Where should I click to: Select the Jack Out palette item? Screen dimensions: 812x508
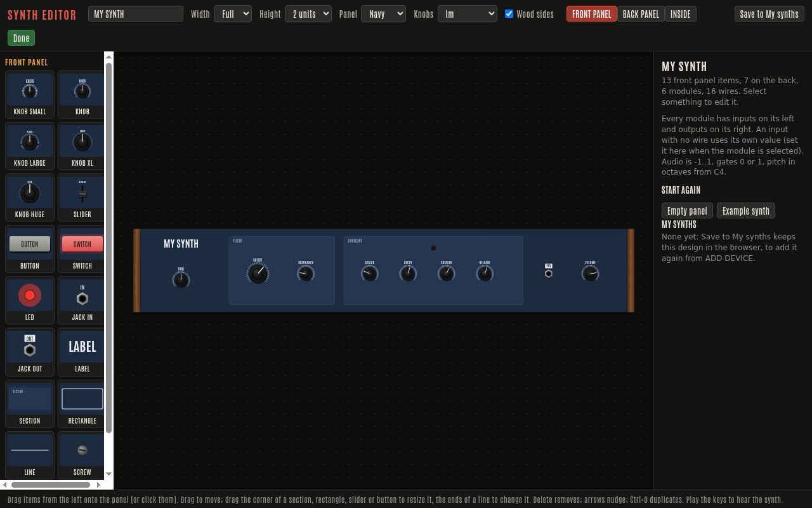(x=30, y=352)
